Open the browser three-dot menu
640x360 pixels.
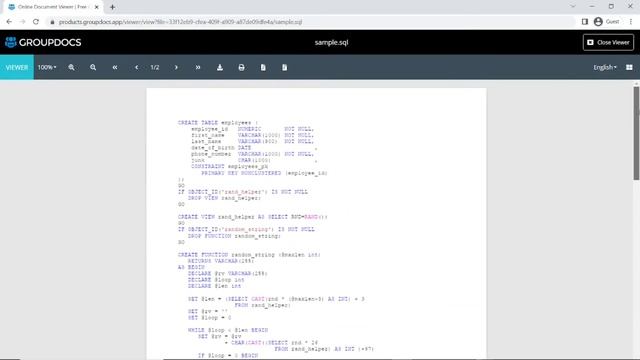tap(631, 22)
